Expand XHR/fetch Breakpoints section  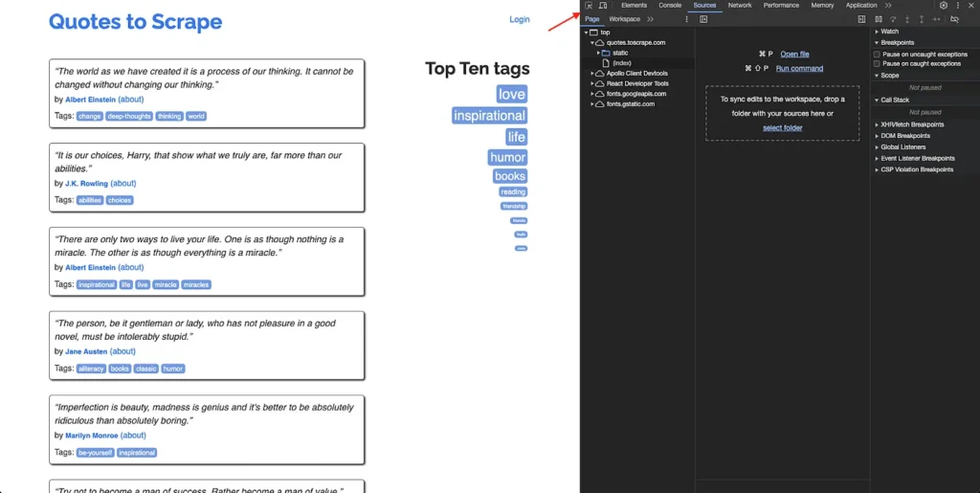click(x=911, y=124)
